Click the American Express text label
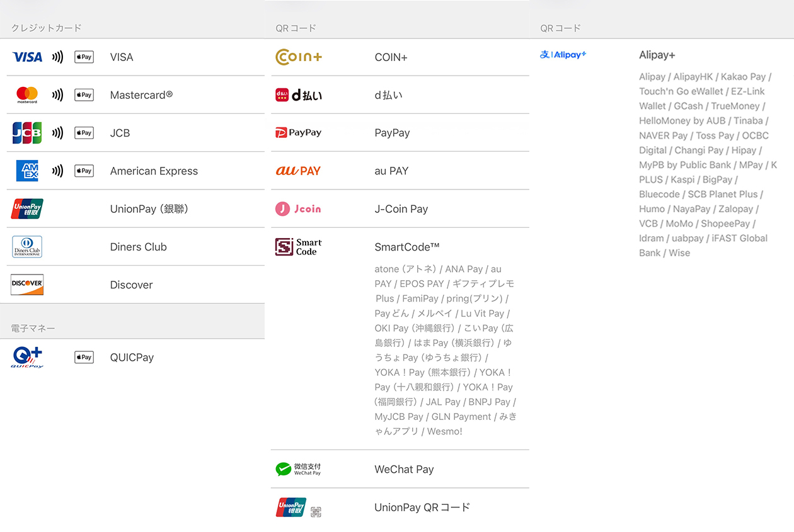This screenshot has height=532, width=794. [x=154, y=171]
